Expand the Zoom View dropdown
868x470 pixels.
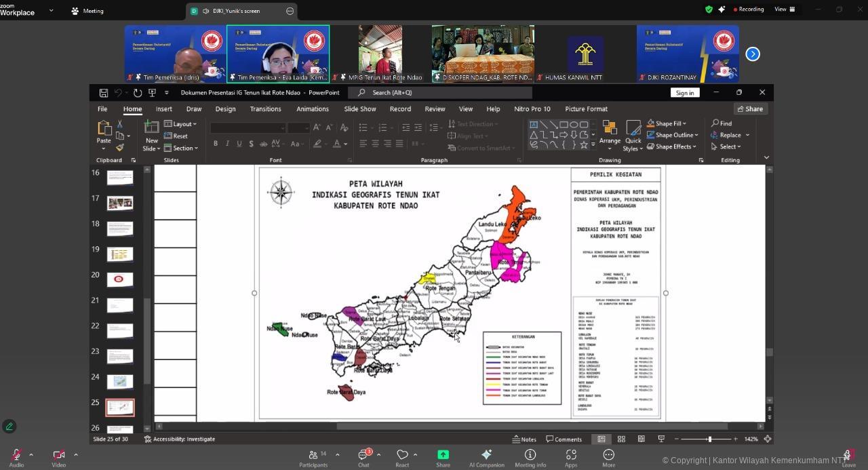pyautogui.click(x=785, y=9)
